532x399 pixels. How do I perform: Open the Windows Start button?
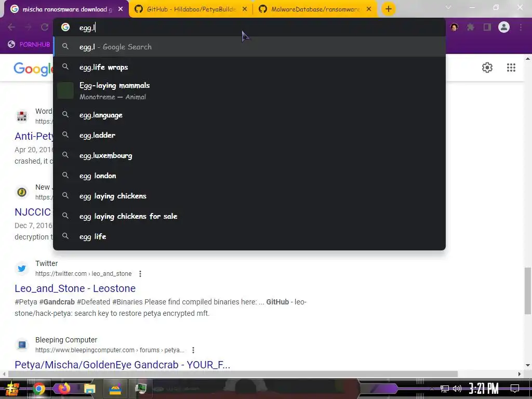(12, 389)
